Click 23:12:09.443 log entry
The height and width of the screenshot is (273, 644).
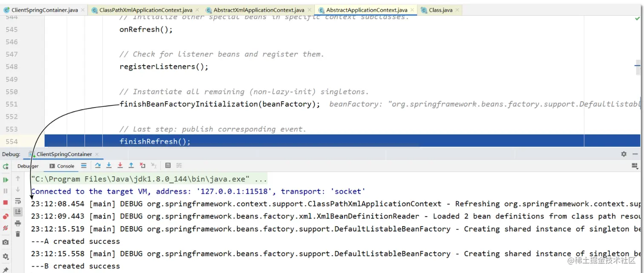pyautogui.click(x=336, y=216)
